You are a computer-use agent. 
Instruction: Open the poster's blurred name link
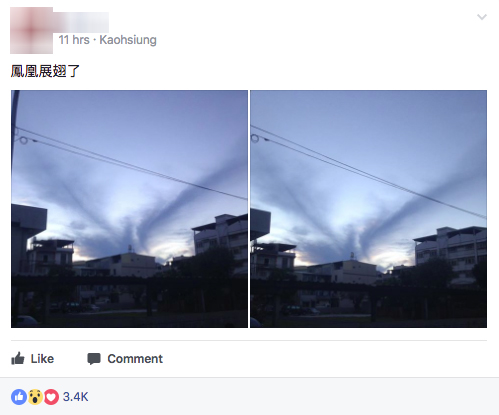(x=81, y=22)
